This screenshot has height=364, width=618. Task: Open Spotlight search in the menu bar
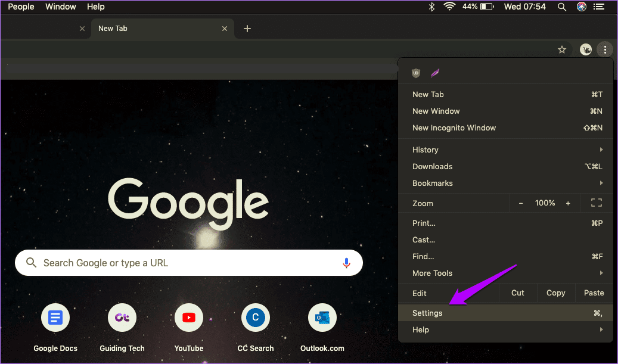pos(562,7)
